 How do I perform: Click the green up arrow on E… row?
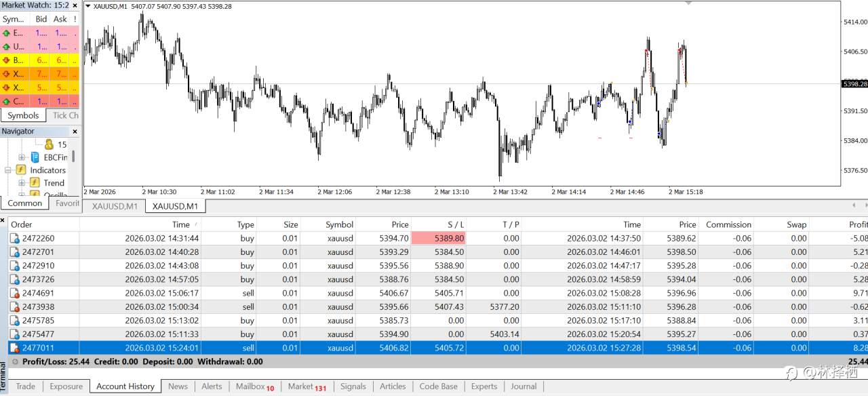pyautogui.click(x=6, y=33)
